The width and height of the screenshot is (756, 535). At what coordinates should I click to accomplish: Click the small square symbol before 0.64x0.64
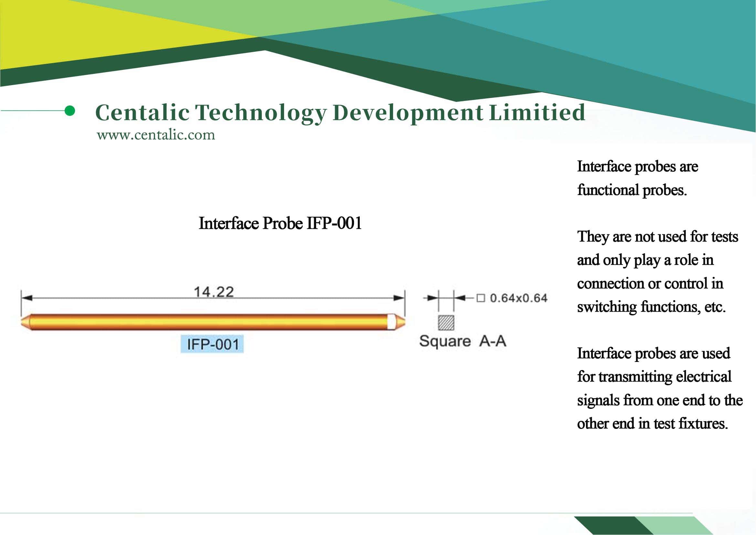481,298
